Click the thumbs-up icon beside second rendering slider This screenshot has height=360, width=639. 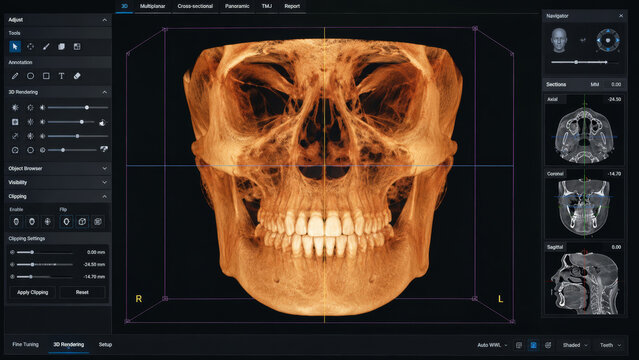click(102, 122)
